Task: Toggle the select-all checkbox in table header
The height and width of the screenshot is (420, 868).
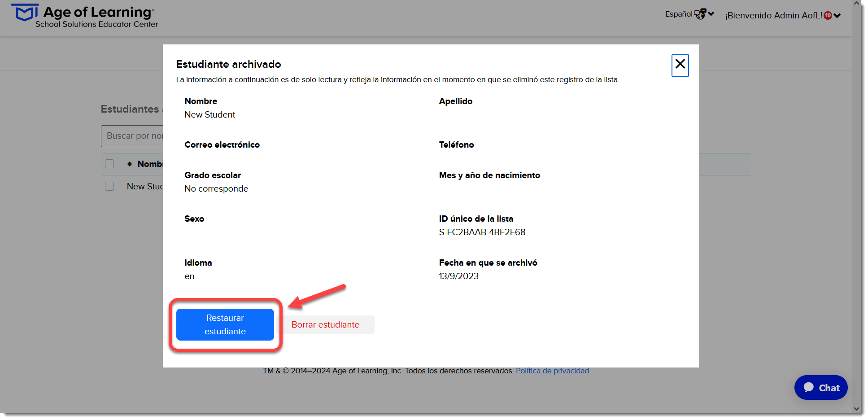Action: (109, 164)
